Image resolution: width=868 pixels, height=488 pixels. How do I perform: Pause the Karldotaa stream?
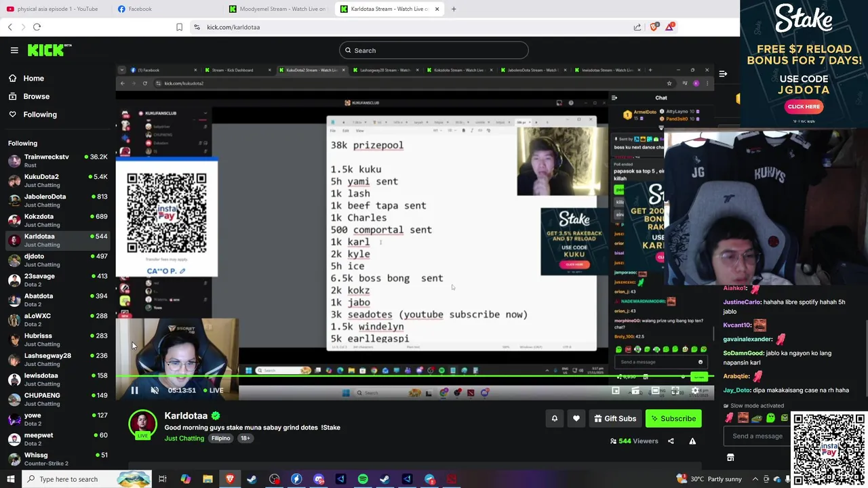pyautogui.click(x=134, y=390)
